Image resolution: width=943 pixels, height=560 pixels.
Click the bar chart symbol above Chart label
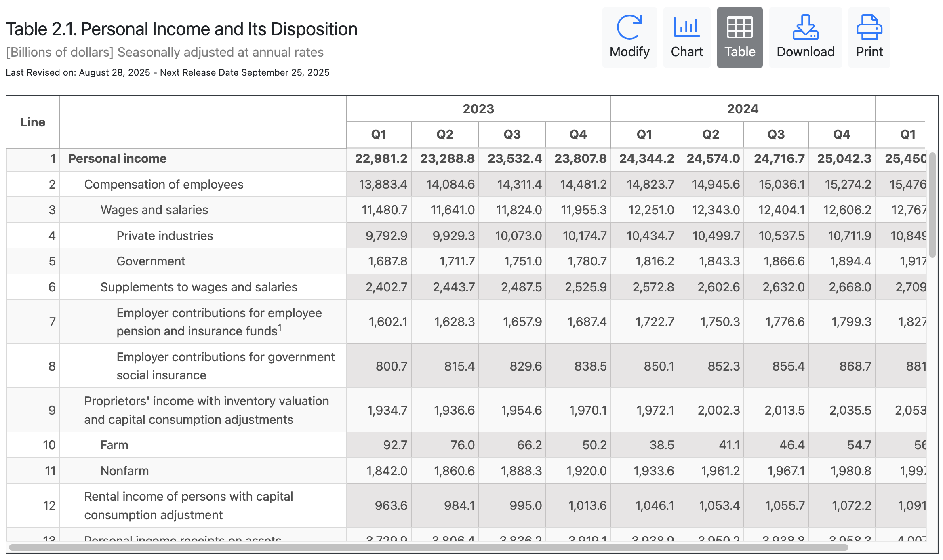pos(686,25)
